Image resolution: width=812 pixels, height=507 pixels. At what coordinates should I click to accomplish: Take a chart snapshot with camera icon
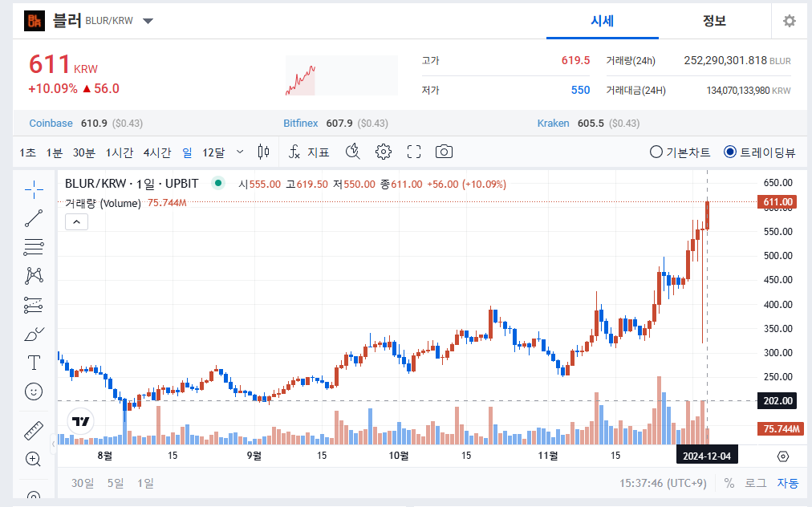(444, 152)
